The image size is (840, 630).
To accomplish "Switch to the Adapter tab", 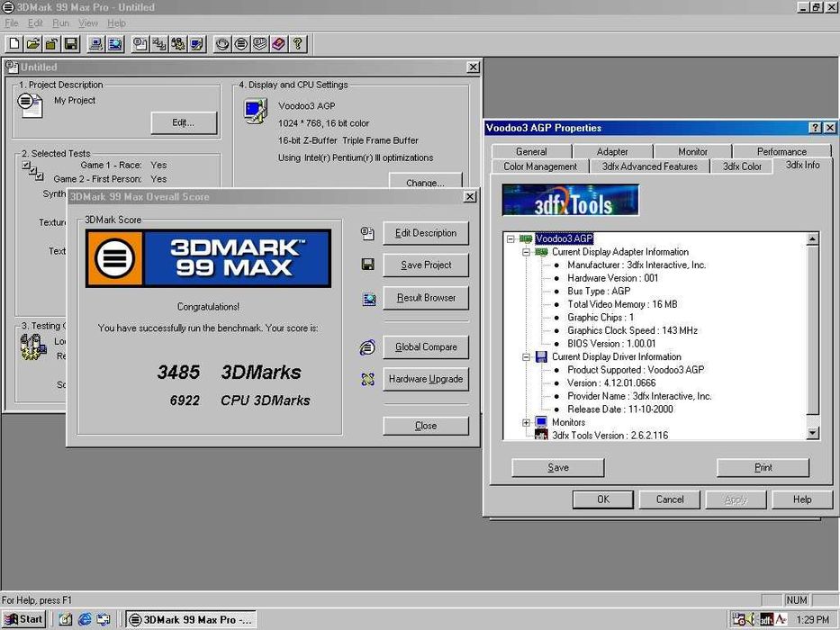I will click(612, 151).
